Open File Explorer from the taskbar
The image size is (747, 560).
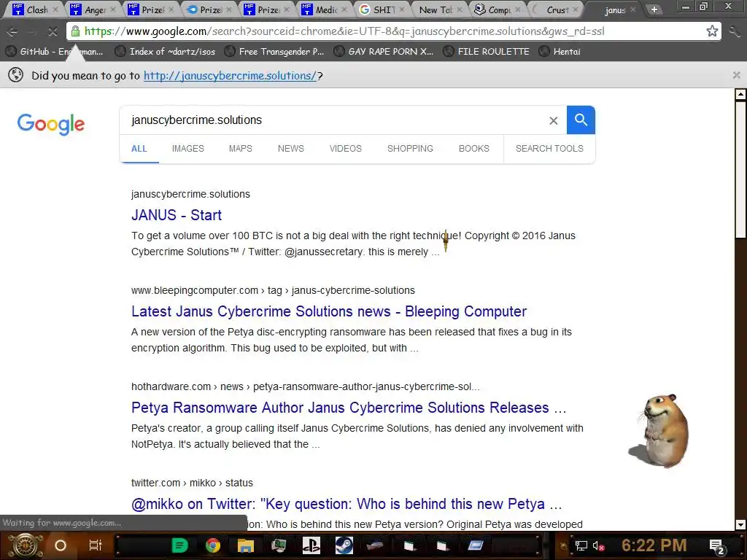[x=246, y=545]
